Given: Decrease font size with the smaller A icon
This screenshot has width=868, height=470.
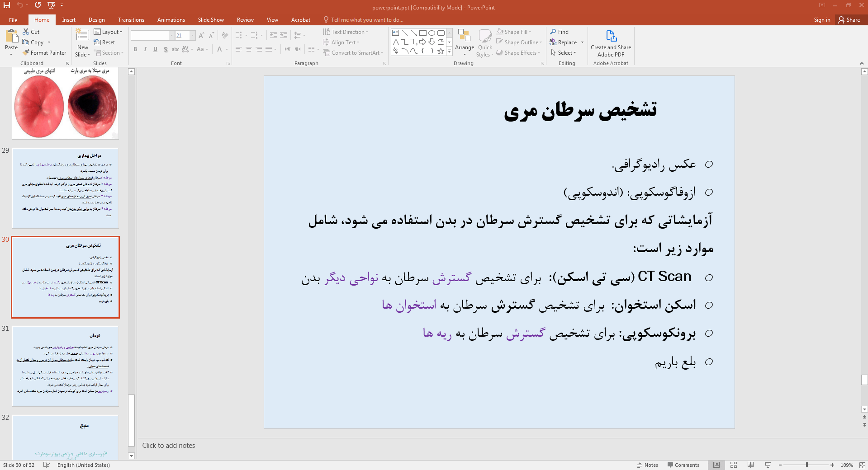Looking at the screenshot, I should click(x=211, y=35).
